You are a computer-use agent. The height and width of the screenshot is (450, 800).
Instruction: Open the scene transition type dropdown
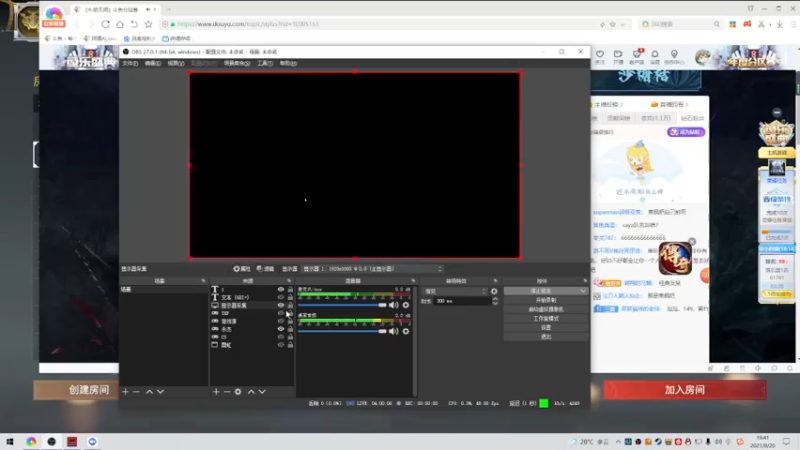pyautogui.click(x=455, y=291)
